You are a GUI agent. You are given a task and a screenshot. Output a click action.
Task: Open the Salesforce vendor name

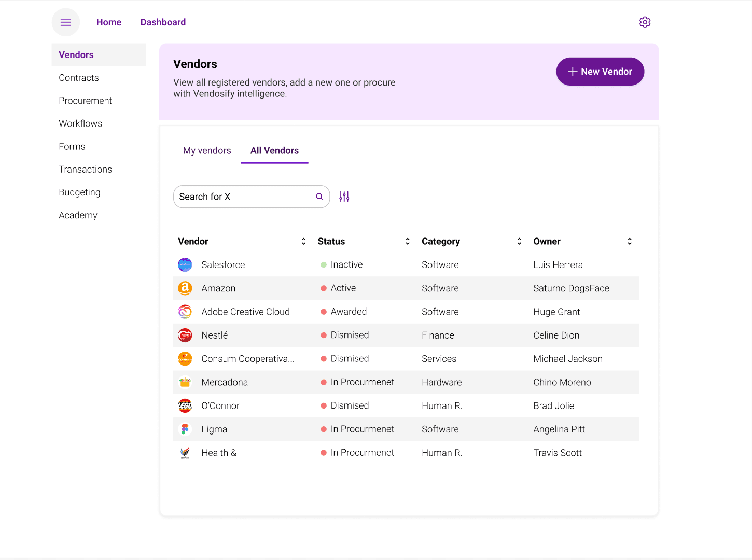[223, 265]
